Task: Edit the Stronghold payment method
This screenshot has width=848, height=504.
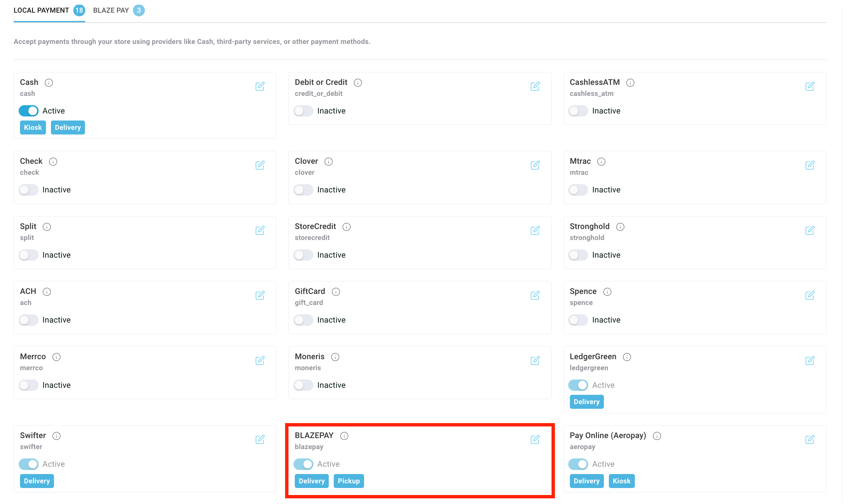Action: [810, 230]
